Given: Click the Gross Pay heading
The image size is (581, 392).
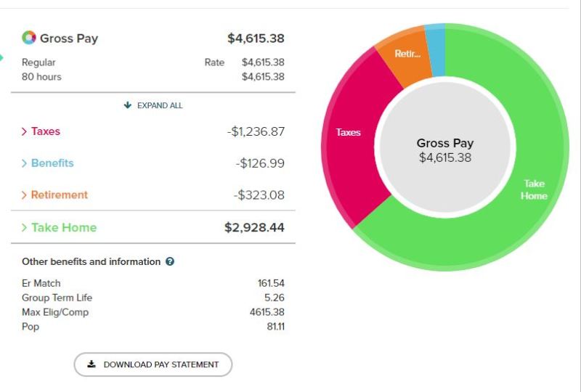Looking at the screenshot, I should 69,38.
